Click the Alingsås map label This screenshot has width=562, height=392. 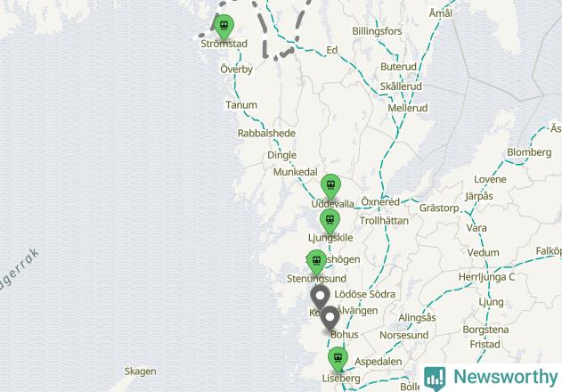coord(417,317)
